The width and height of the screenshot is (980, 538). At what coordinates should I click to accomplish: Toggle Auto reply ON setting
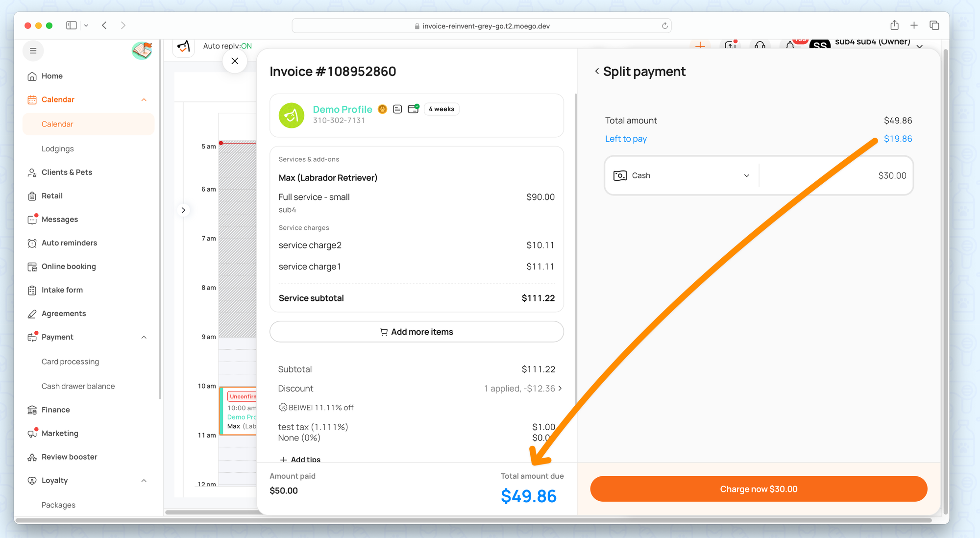[x=227, y=46]
